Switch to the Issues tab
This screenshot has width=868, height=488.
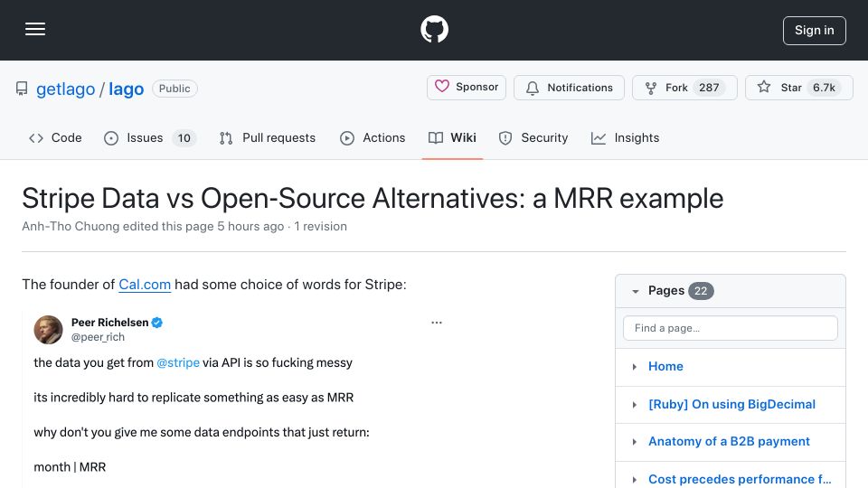click(x=149, y=137)
